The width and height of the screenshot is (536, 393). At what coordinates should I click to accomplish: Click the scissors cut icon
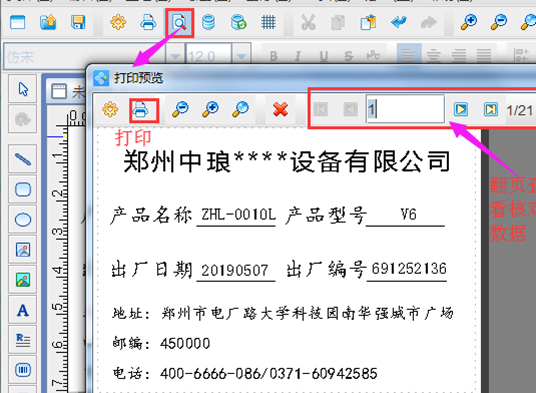tap(308, 23)
